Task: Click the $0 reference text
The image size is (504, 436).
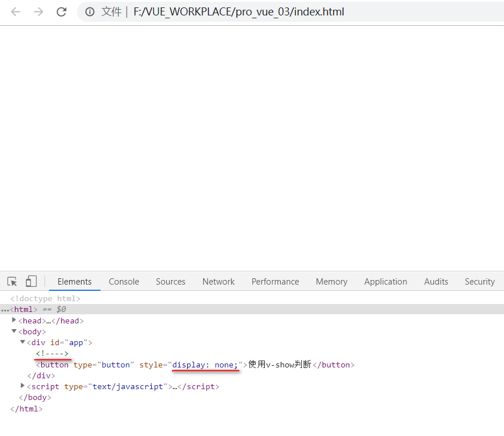Action: [x=61, y=309]
